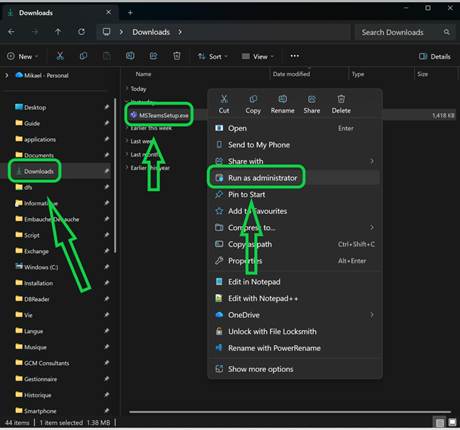
Task: Close the Downloads tab
Action: (108, 12)
